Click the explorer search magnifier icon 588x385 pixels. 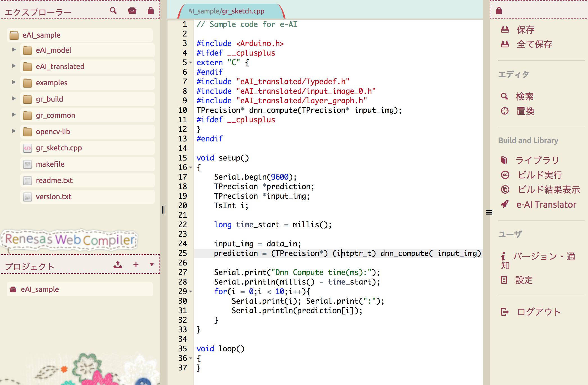click(x=113, y=11)
